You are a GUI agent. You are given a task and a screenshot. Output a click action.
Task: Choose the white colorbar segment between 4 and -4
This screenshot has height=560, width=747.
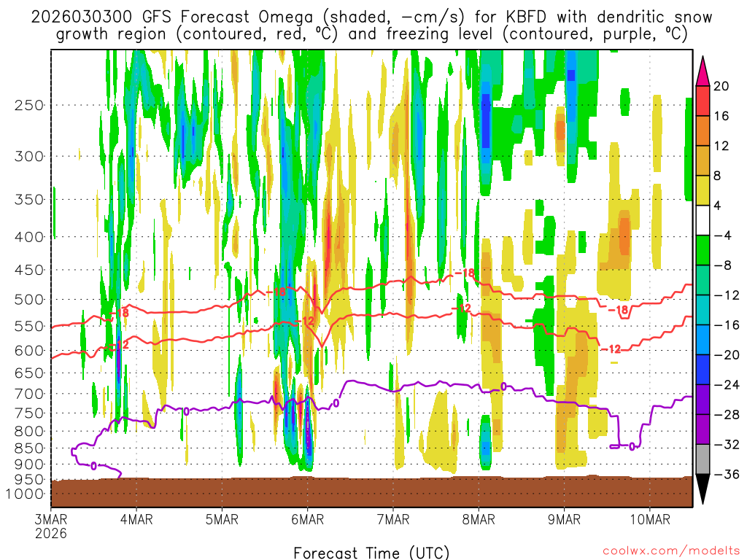(x=703, y=220)
